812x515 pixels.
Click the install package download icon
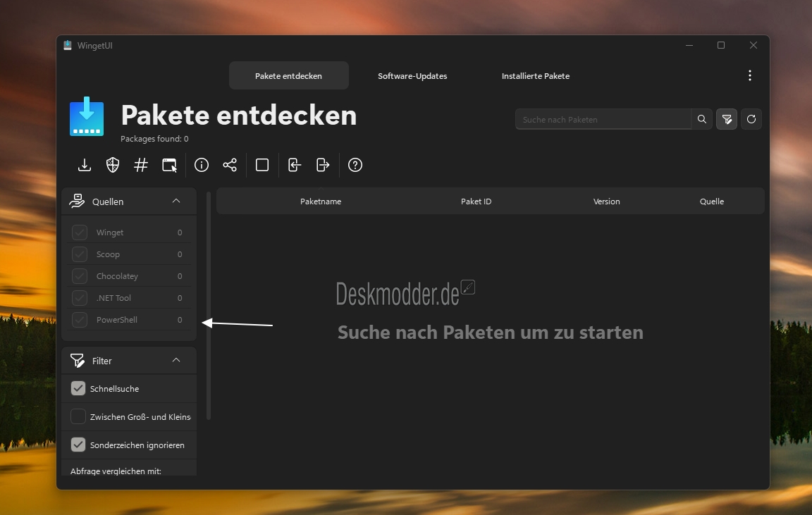pyautogui.click(x=85, y=165)
